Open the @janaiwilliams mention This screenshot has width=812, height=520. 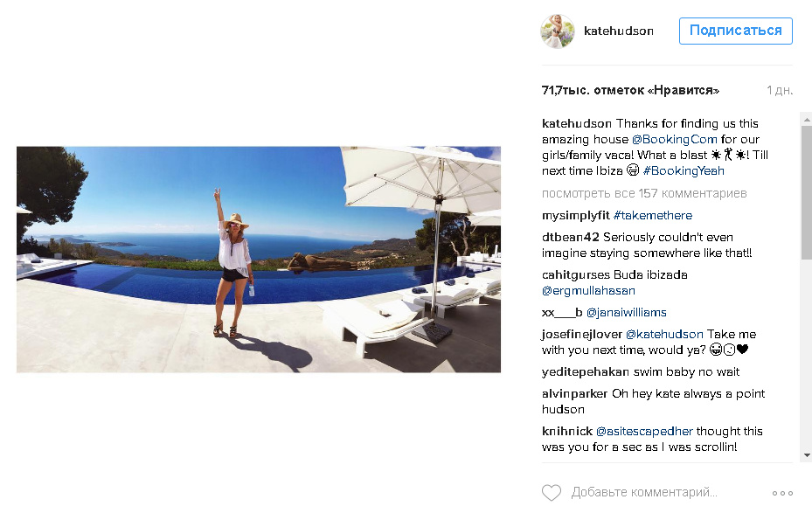point(626,312)
